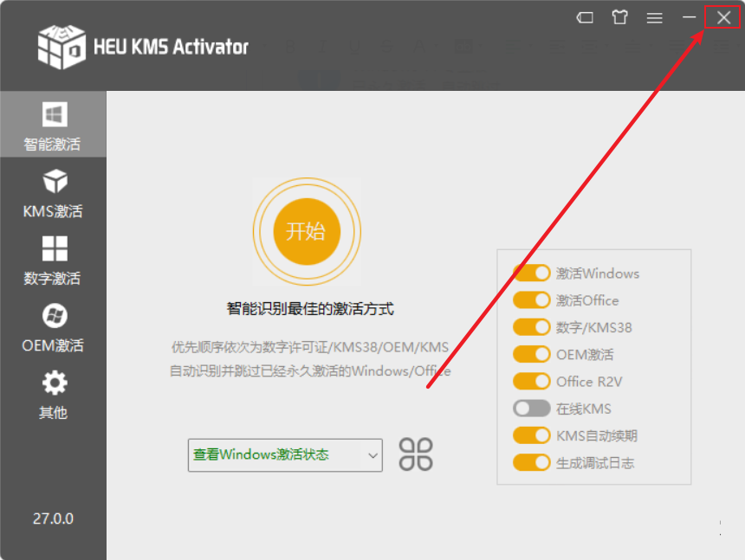745x560 pixels.
Task: Turn off the KMS自动续期 switch
Action: pos(531,435)
